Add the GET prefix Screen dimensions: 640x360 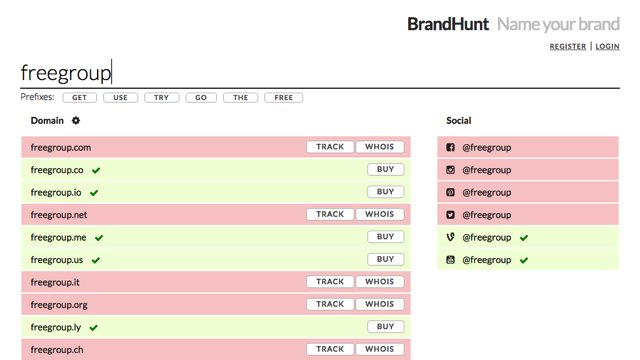point(80,98)
